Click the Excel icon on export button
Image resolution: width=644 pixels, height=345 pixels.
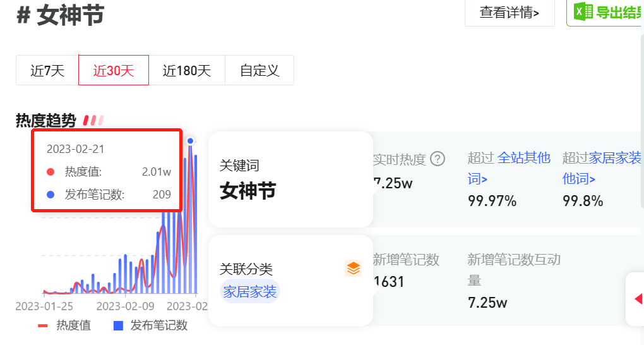pyautogui.click(x=583, y=11)
